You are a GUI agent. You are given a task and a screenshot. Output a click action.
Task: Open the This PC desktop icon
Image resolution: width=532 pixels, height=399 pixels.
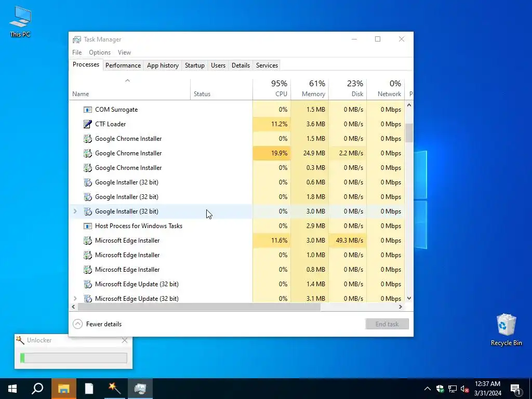tap(20, 21)
